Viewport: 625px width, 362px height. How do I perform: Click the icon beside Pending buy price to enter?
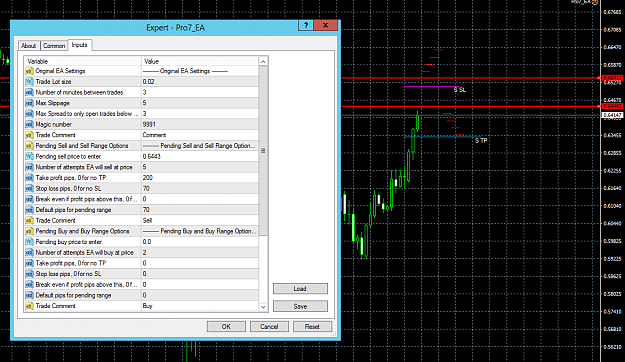29,242
